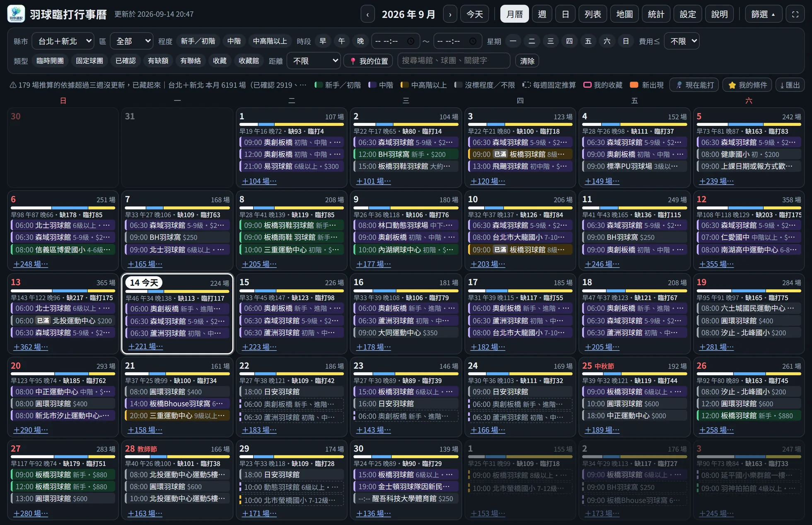Open 08:00 信義區博愛國小 event on Sept 6
The image size is (812, 525).
pyautogui.click(x=63, y=250)
